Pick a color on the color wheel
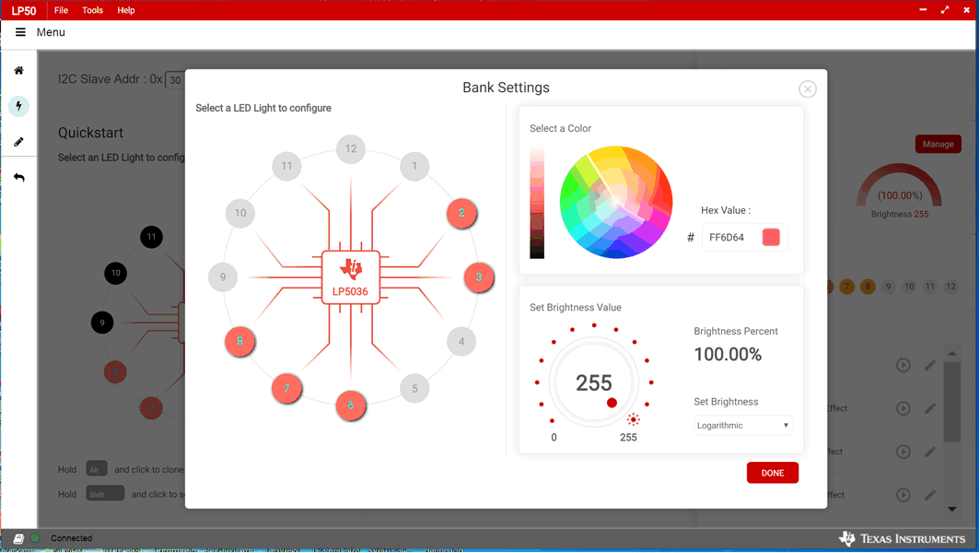The height and width of the screenshot is (553, 980). [616, 202]
